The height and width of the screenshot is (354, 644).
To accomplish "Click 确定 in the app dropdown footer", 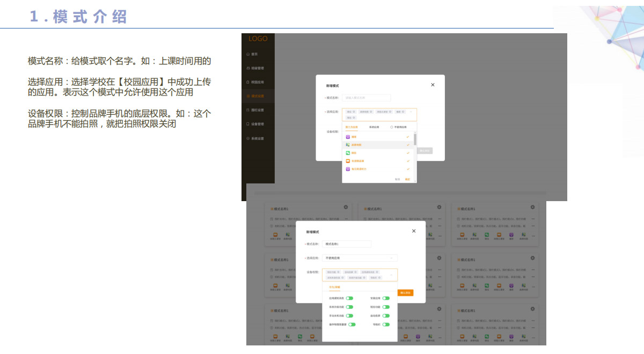I will click(408, 179).
